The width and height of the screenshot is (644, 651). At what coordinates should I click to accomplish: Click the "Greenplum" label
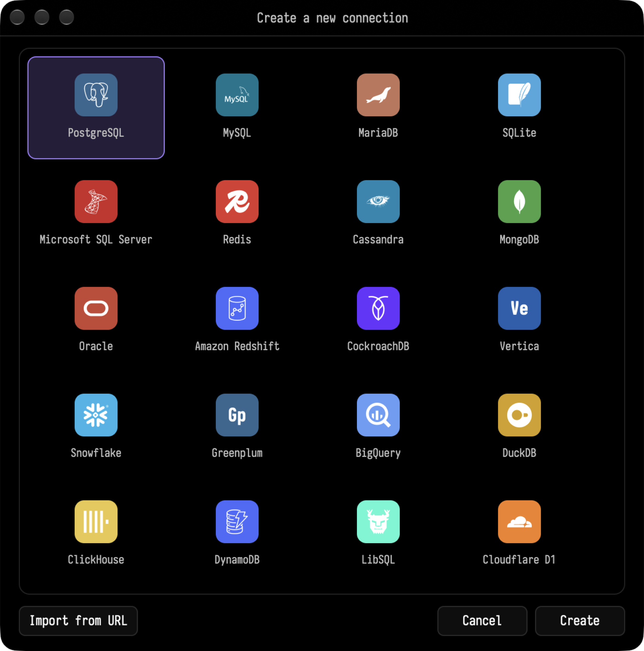tap(237, 453)
